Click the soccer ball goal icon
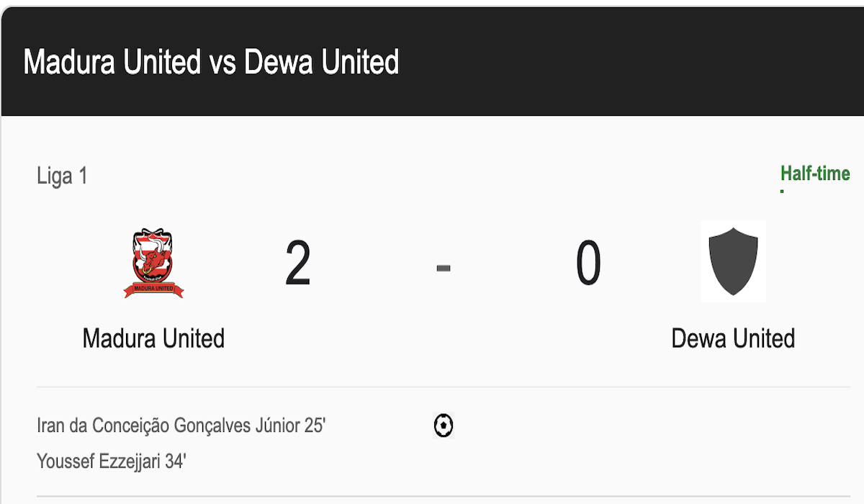Image resolution: width=864 pixels, height=504 pixels. [444, 426]
